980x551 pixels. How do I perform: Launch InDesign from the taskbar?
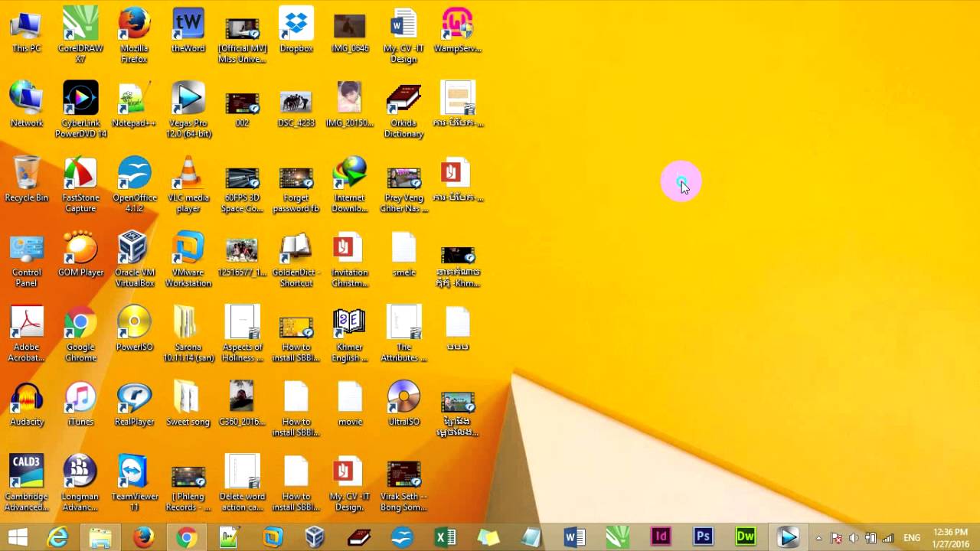(660, 537)
